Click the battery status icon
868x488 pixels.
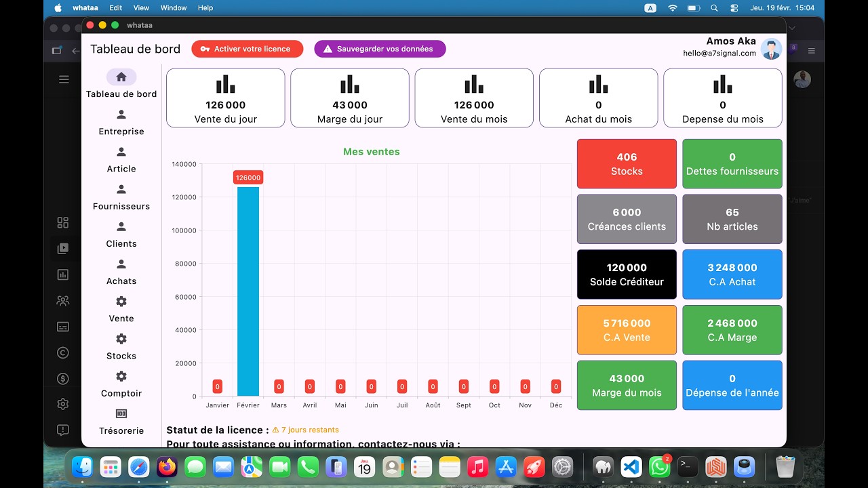click(694, 8)
